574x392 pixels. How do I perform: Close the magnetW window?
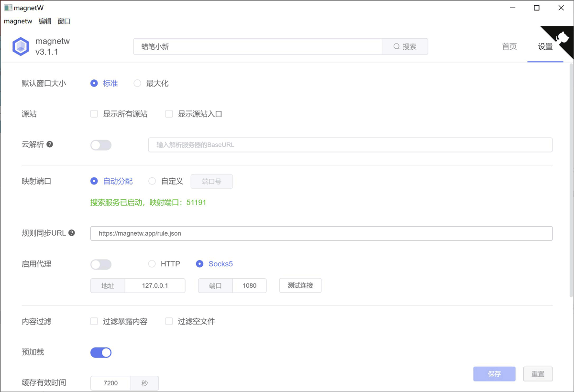coord(561,8)
